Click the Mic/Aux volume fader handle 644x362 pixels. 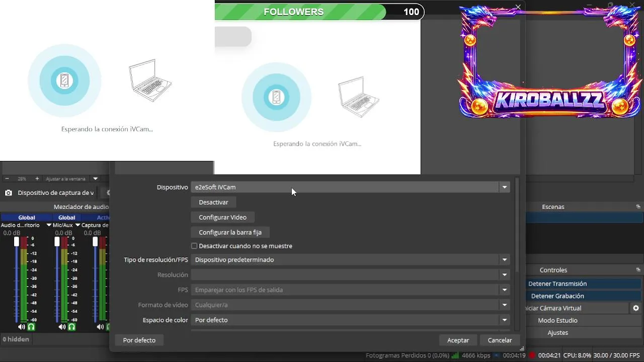57,242
